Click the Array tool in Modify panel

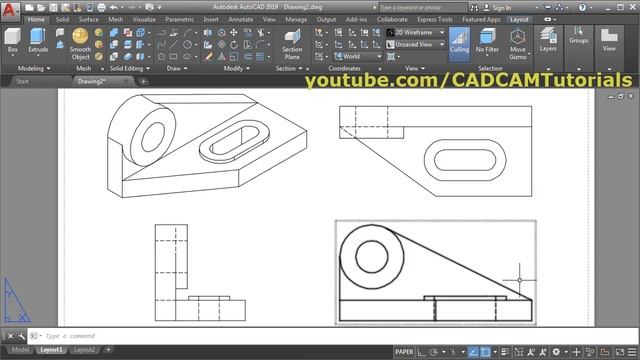[260, 56]
